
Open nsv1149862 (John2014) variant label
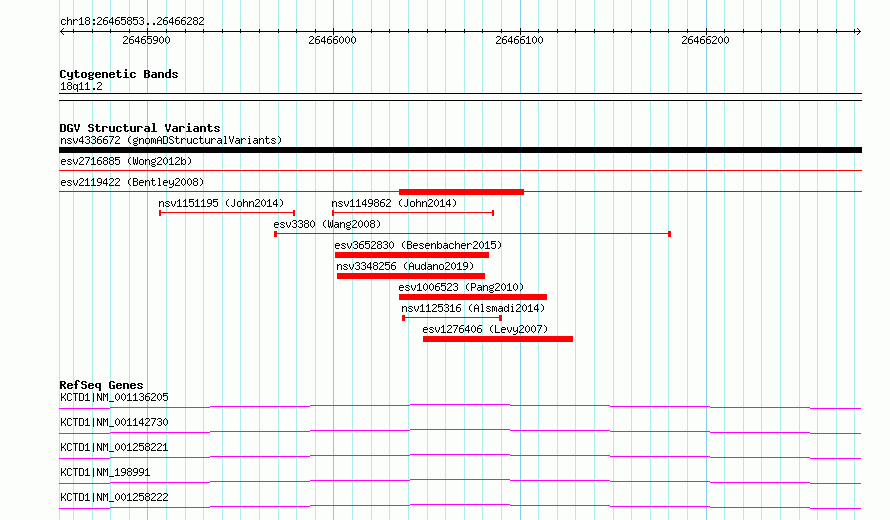pyautogui.click(x=394, y=203)
